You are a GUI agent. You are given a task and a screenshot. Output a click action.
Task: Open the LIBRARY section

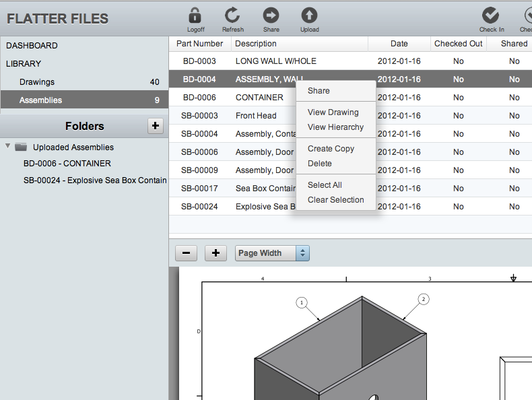[x=24, y=64]
